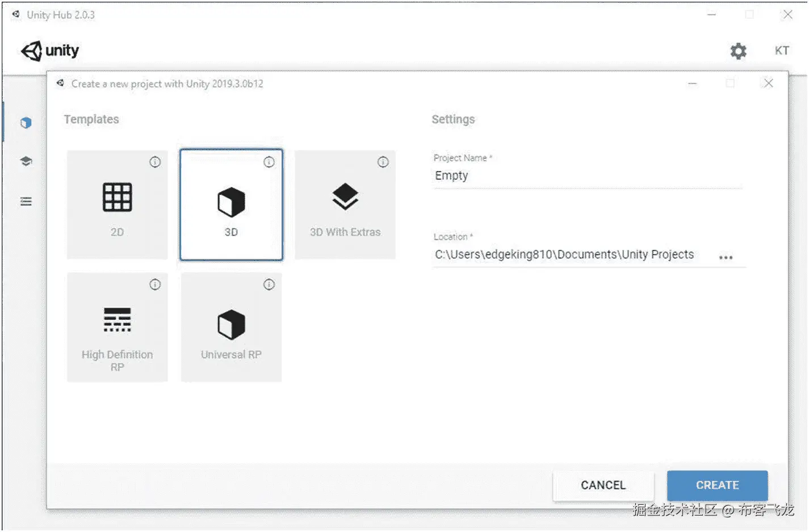
Task: Minimize the Unity Hub window
Action: click(711, 15)
